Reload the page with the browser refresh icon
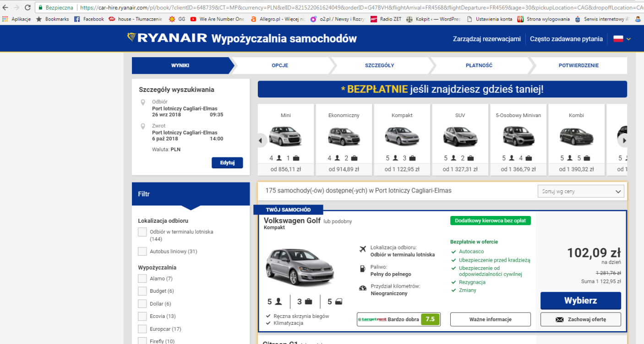 27,7
